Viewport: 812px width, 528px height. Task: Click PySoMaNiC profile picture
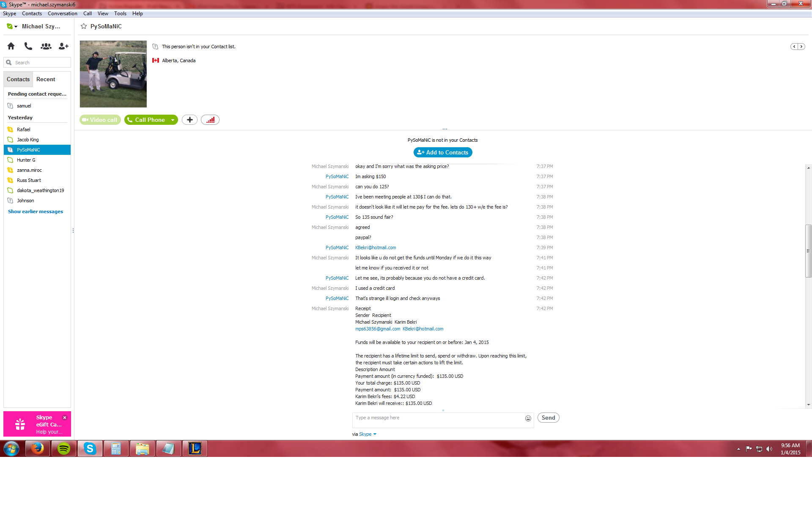click(x=113, y=74)
